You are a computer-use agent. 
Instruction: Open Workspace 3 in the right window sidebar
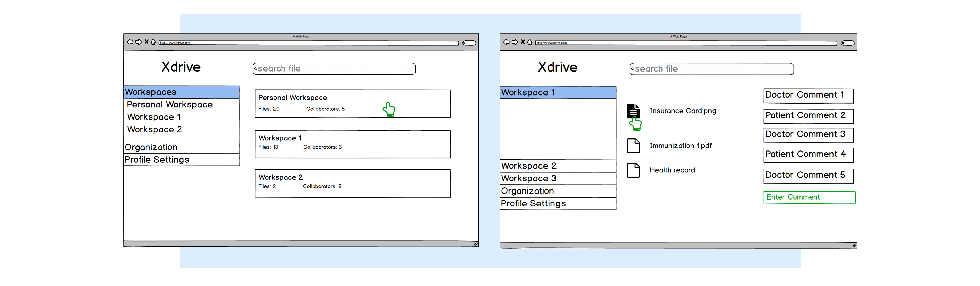(x=558, y=179)
